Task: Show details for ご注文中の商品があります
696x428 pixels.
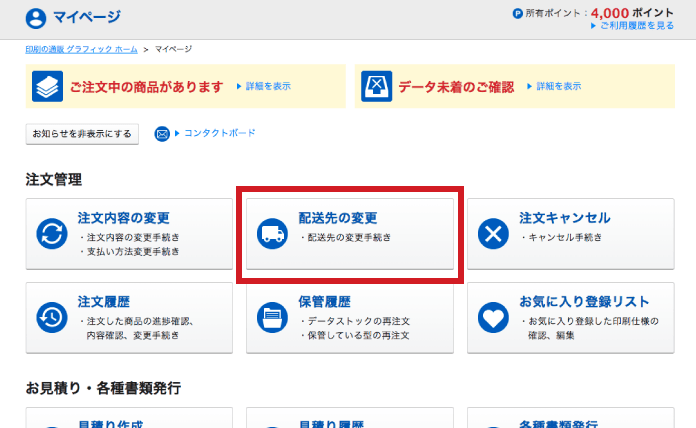Action: point(267,86)
